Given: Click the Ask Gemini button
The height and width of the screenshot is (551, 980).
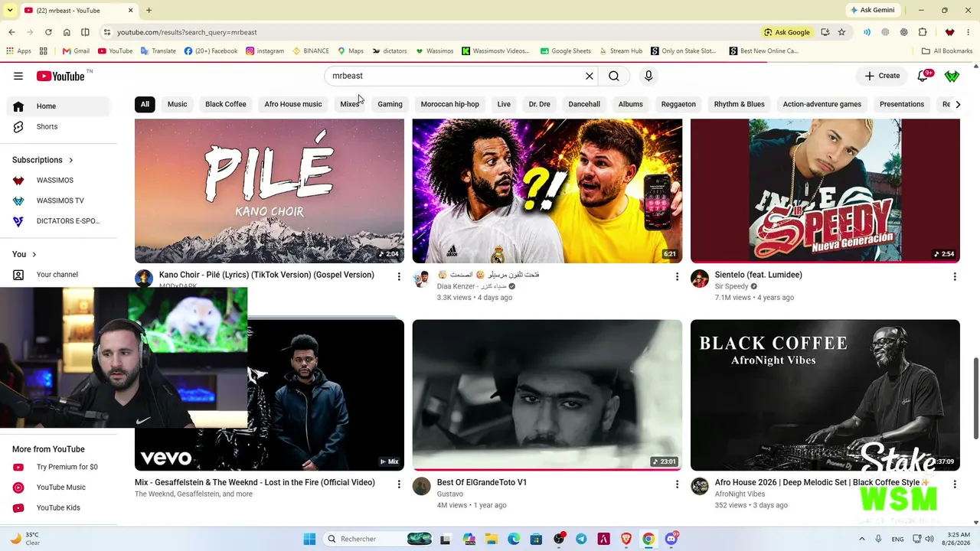Looking at the screenshot, I should pyautogui.click(x=871, y=10).
